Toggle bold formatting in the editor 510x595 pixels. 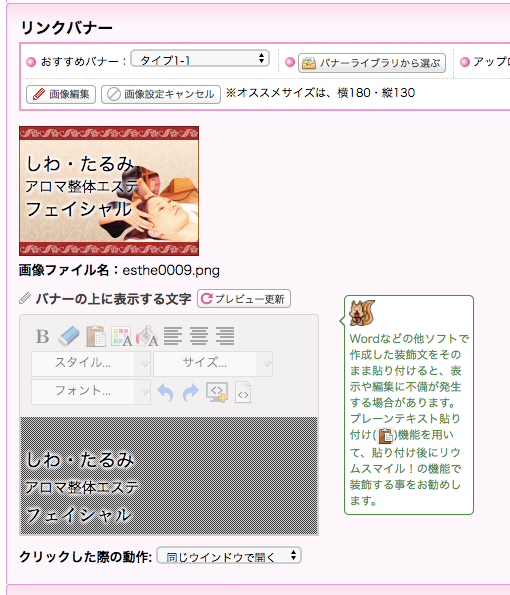coord(42,337)
